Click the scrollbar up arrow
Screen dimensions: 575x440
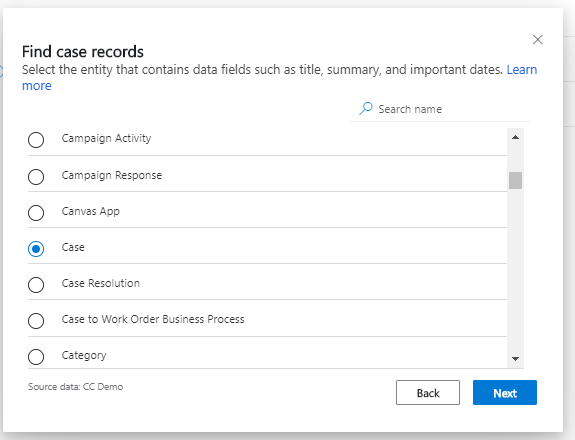515,138
